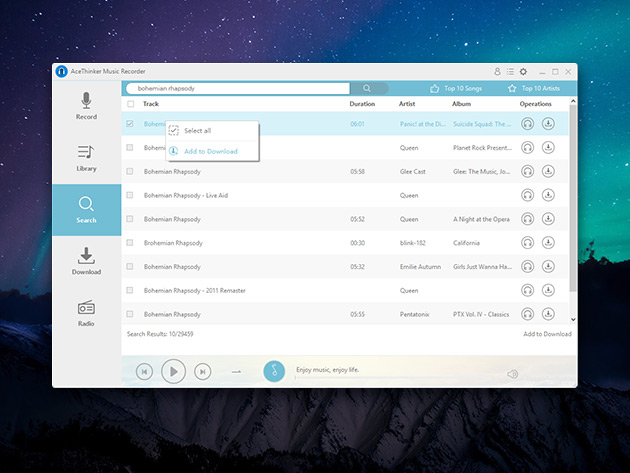Switch to the Search section
This screenshot has width=630, height=473.
(x=86, y=210)
